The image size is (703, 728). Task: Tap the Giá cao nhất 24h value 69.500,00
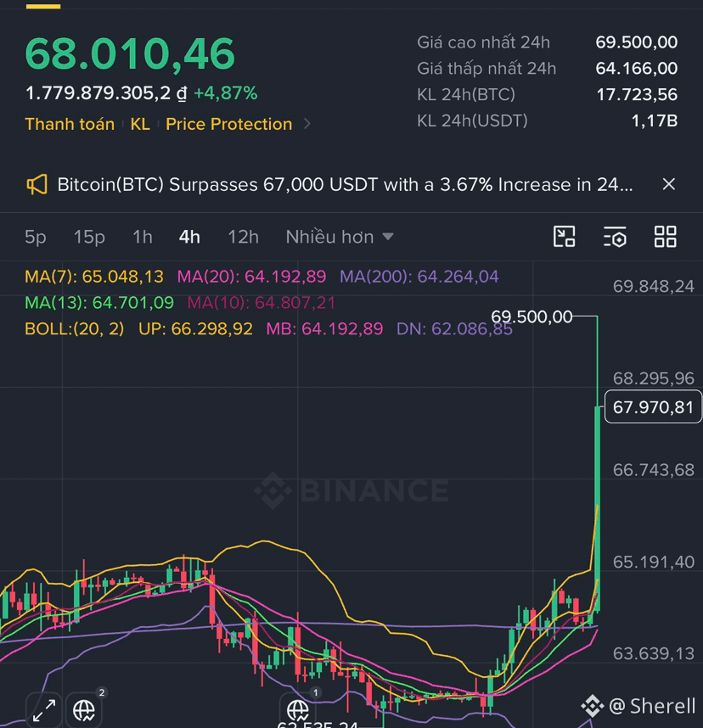click(x=636, y=42)
